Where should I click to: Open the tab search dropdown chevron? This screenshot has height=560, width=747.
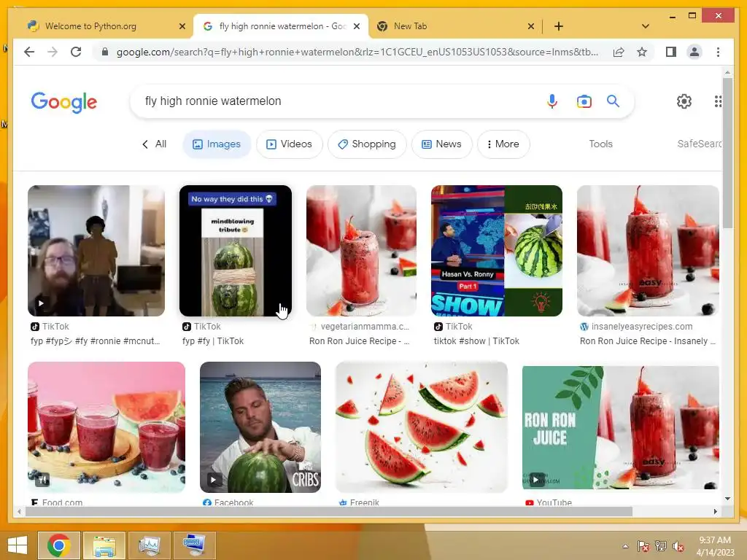[645, 26]
